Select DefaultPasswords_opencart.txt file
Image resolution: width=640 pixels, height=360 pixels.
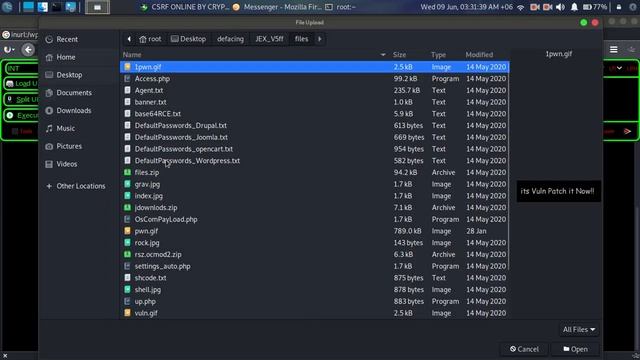(314, 149)
